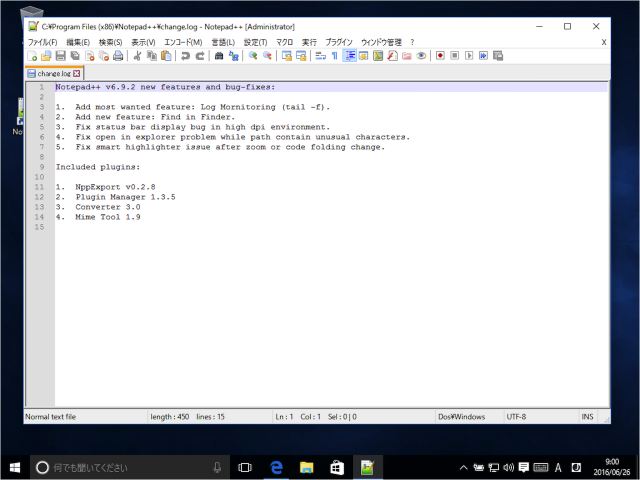
Task: Open the ファイル(F) menu
Action: point(42,42)
